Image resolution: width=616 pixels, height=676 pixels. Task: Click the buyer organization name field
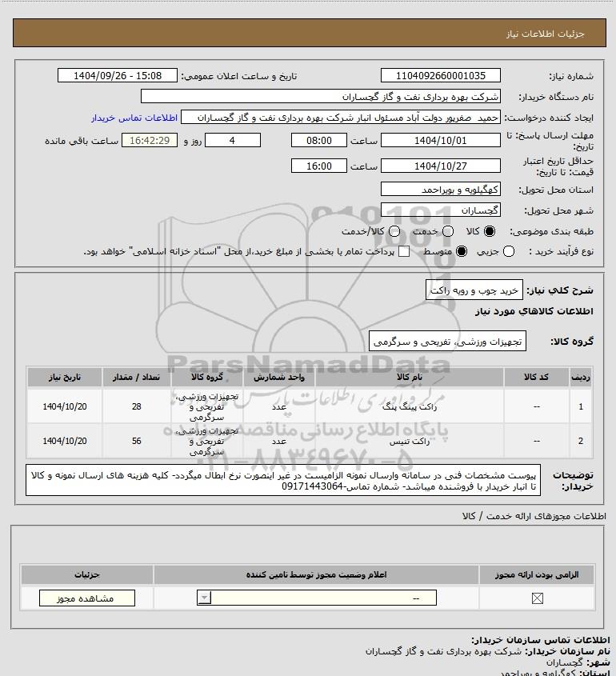click(x=321, y=96)
